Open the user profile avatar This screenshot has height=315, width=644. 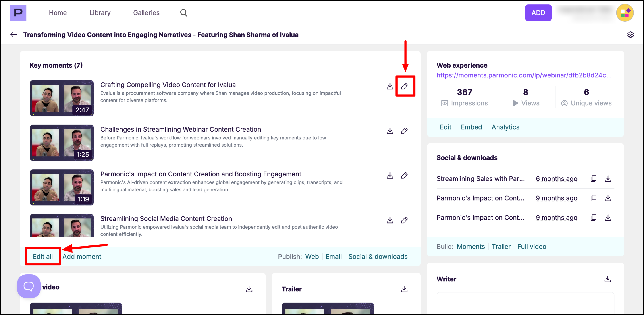coord(625,13)
